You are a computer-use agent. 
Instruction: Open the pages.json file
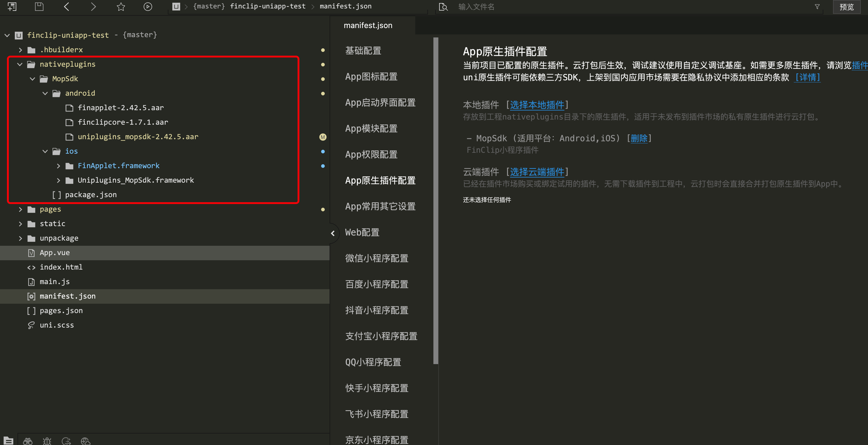[61, 310]
